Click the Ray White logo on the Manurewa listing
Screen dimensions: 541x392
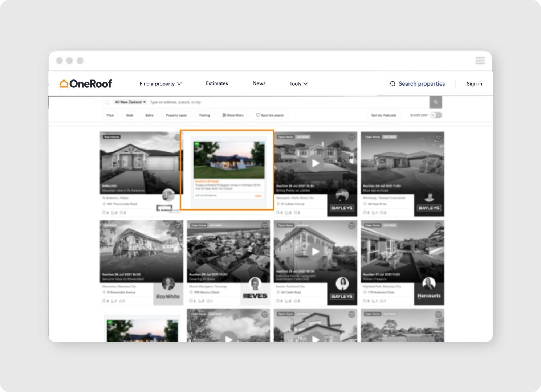(168, 297)
